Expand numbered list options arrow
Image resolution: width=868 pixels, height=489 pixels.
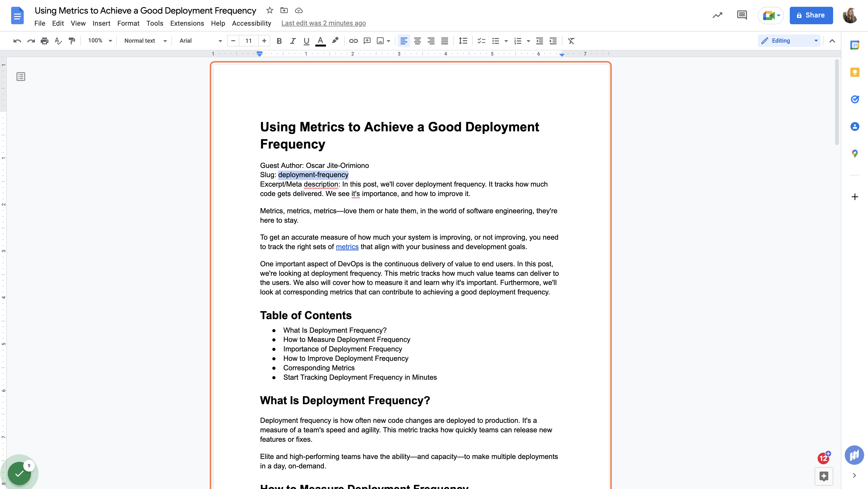tap(528, 41)
